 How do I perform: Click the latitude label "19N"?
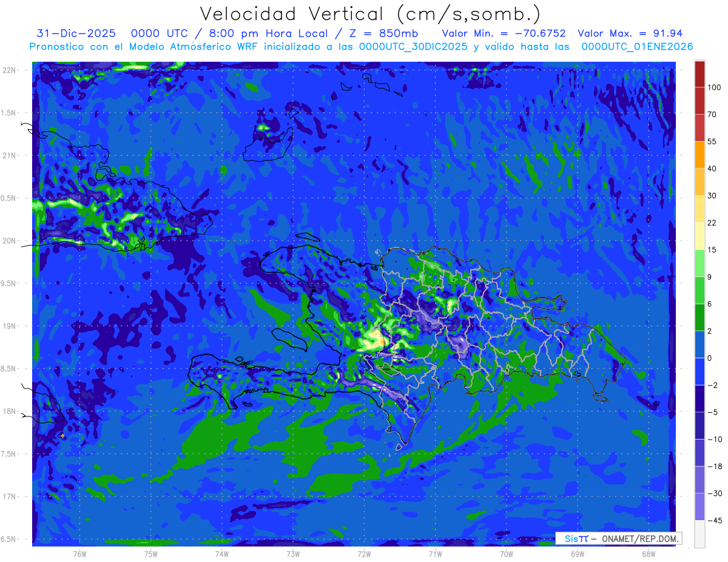10,326
